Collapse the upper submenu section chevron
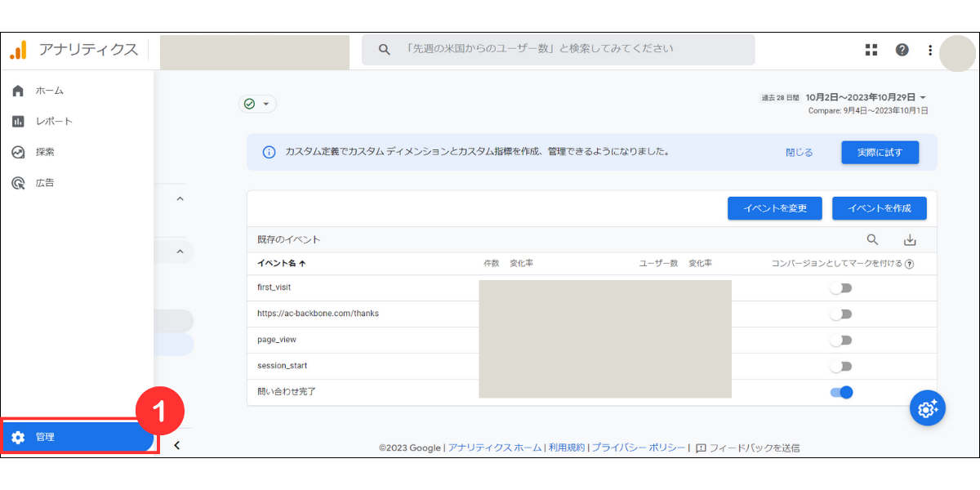This screenshot has height=490, width=980. click(180, 198)
